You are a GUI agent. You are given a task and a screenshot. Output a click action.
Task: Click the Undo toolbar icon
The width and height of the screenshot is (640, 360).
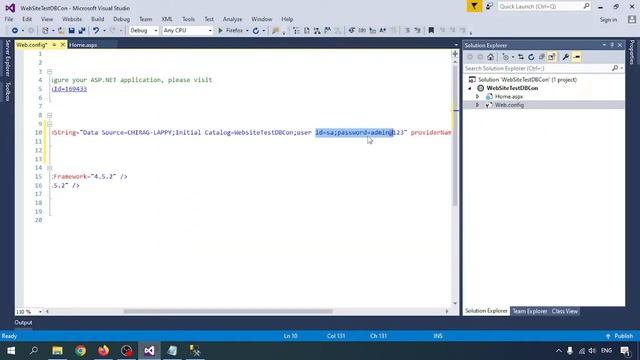click(96, 31)
